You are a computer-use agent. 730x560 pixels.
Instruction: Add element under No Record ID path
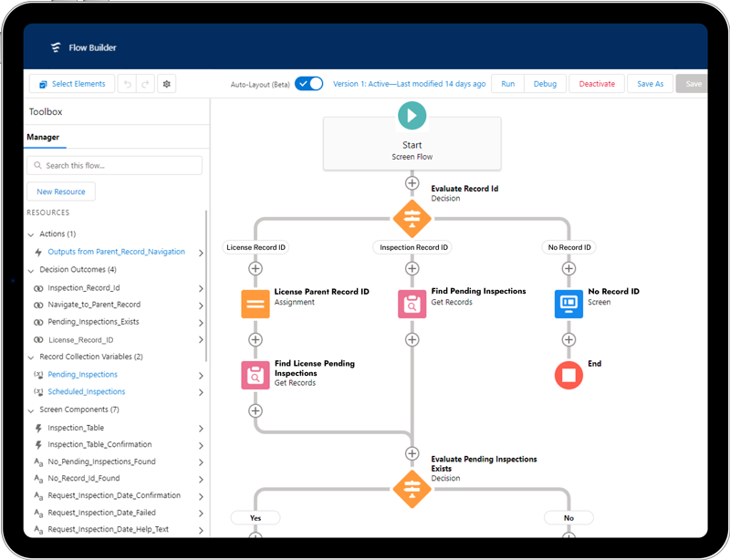568,268
